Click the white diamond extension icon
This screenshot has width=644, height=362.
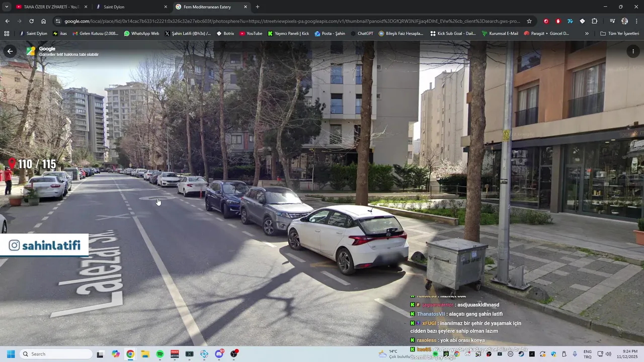tap(582, 21)
